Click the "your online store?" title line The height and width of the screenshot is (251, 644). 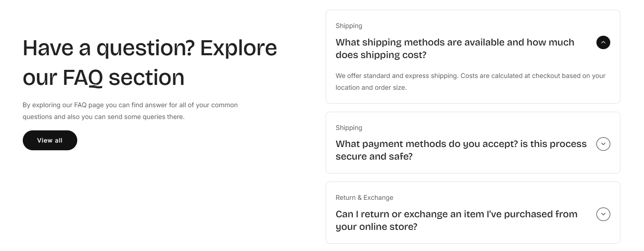[376, 227]
